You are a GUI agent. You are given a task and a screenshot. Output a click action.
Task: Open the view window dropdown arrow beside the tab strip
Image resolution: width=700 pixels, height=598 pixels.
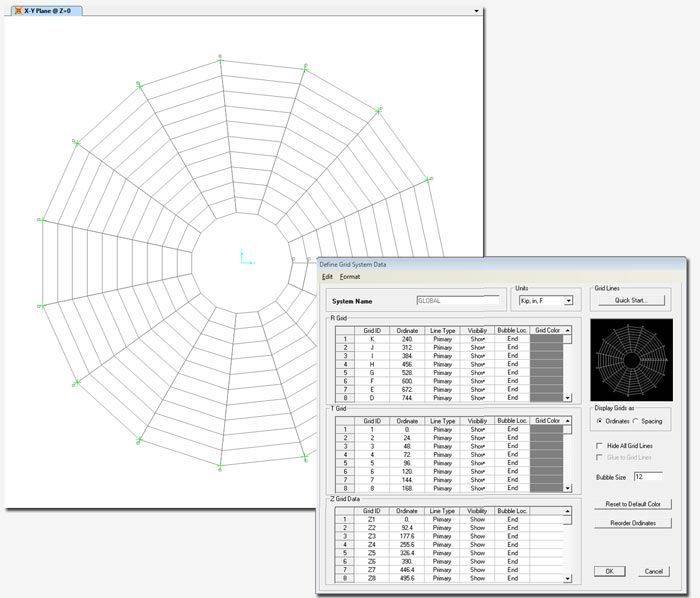click(476, 11)
